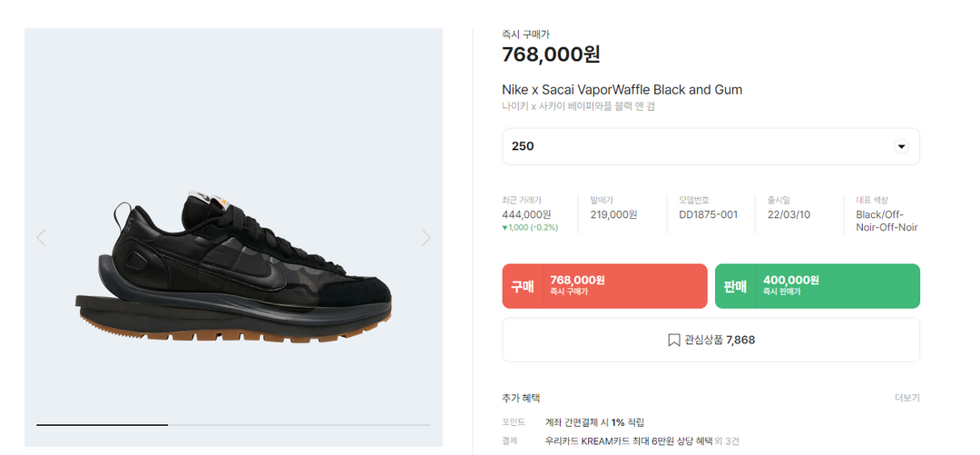Expand the 외 3건 payment benefits
This screenshot has height=455, width=980.
click(x=728, y=441)
